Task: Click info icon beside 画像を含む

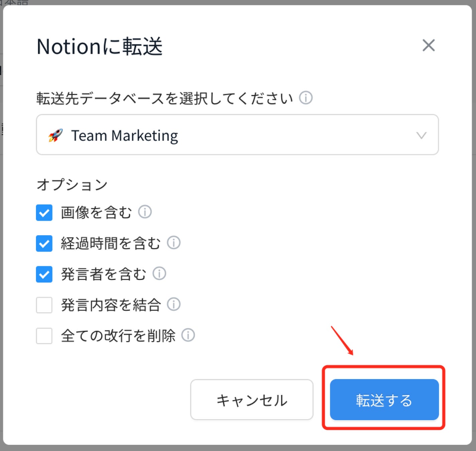Action: (145, 212)
